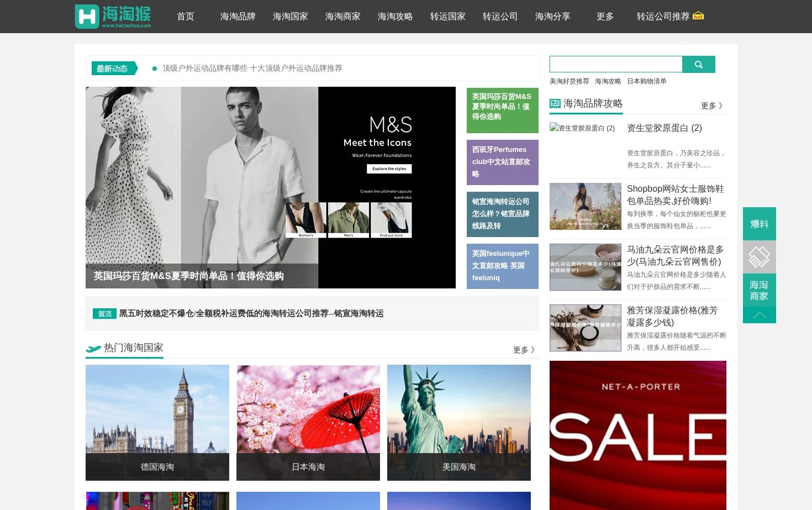This screenshot has height=510, width=812.
Task: Open the NET-A-PORTER SALE advertisement banner
Action: coord(638,435)
